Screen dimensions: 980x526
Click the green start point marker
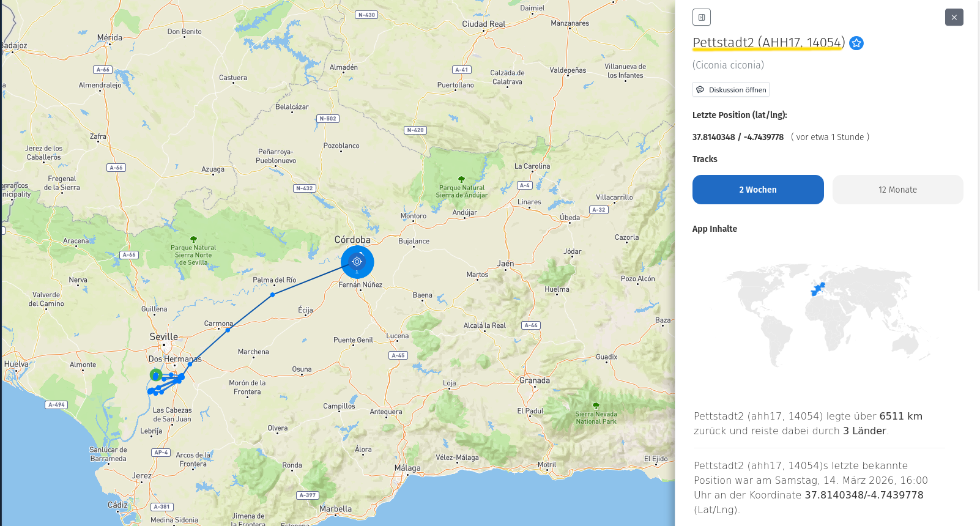[156, 375]
